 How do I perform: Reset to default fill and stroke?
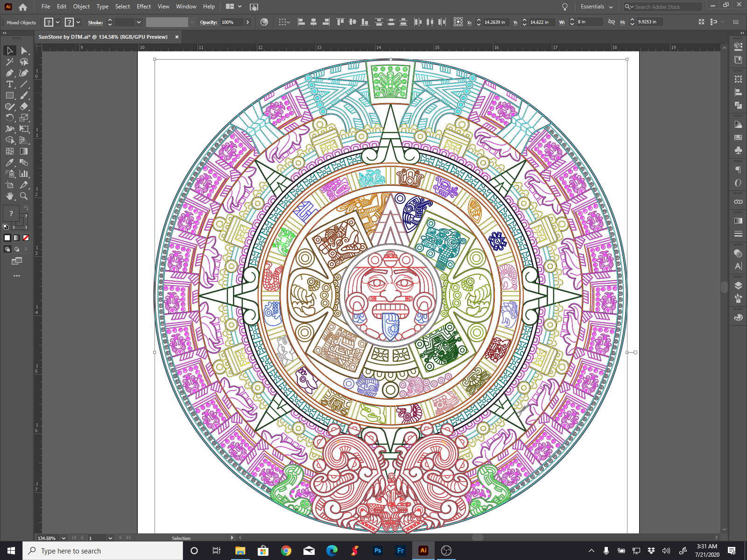[x=6, y=227]
